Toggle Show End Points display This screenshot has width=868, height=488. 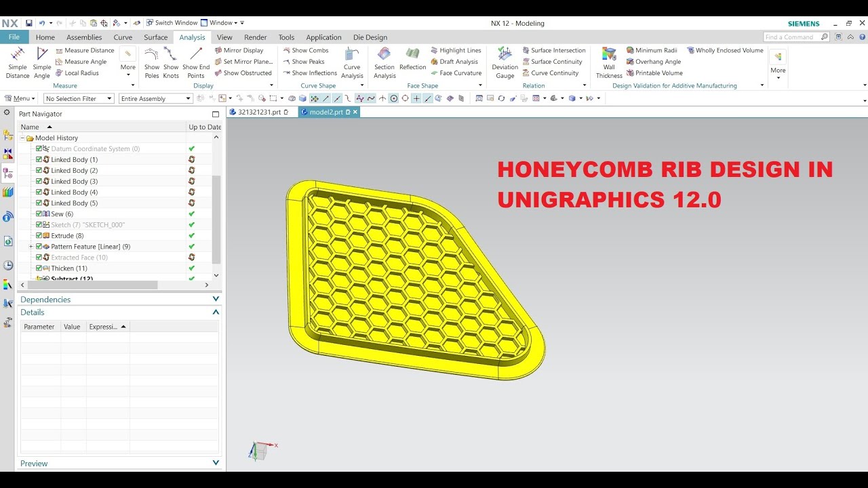pyautogui.click(x=196, y=62)
